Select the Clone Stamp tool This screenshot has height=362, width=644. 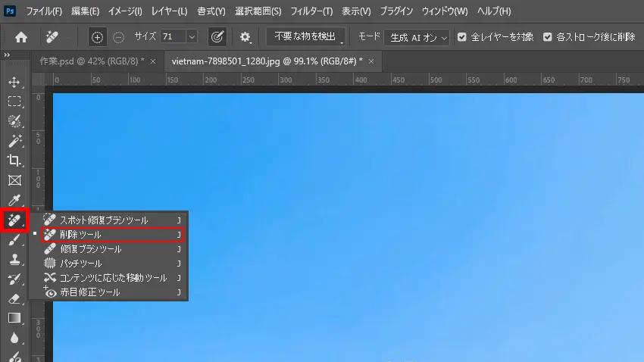[x=14, y=260]
